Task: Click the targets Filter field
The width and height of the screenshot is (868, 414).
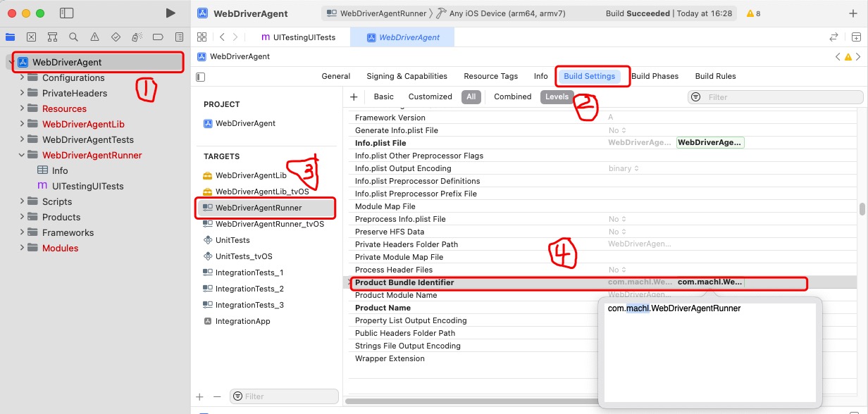Action: pos(284,396)
